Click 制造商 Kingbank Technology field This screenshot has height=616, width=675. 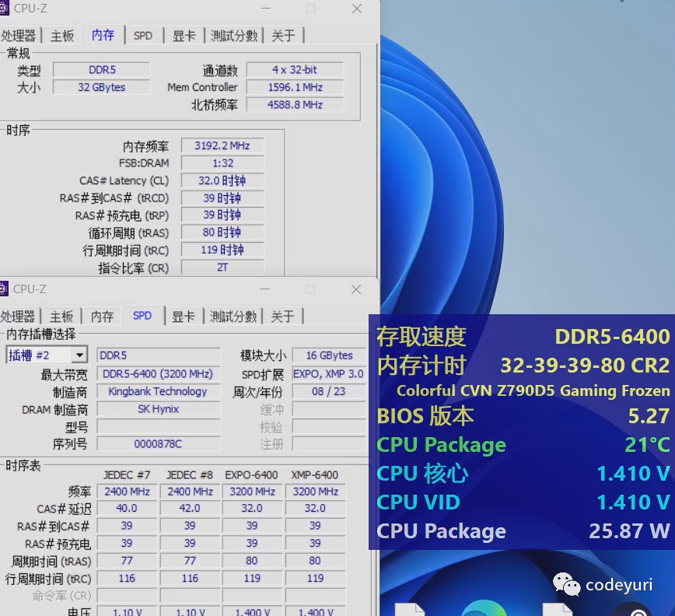point(158,391)
